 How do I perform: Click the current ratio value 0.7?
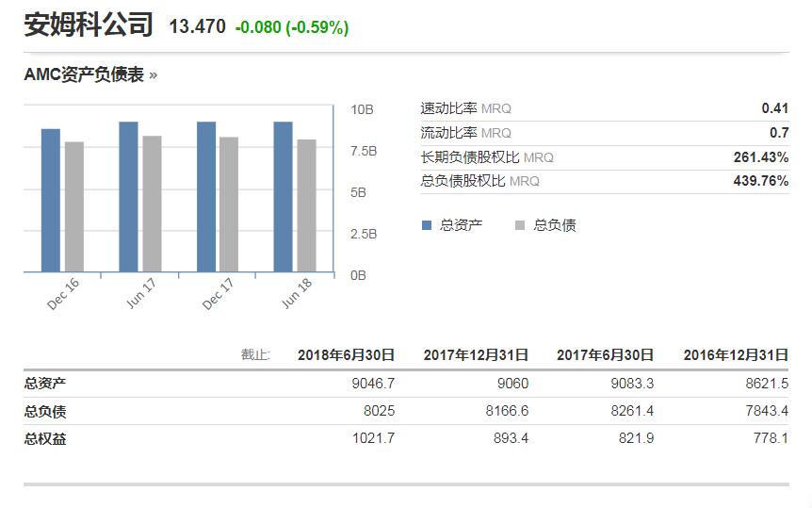[779, 133]
